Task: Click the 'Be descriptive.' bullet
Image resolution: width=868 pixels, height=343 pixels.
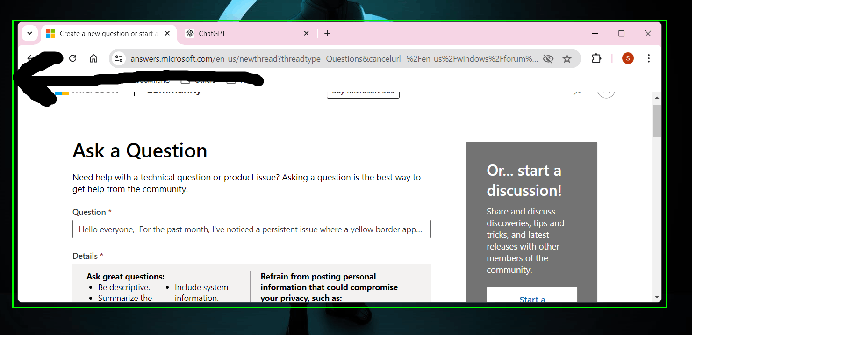Action: coord(124,287)
